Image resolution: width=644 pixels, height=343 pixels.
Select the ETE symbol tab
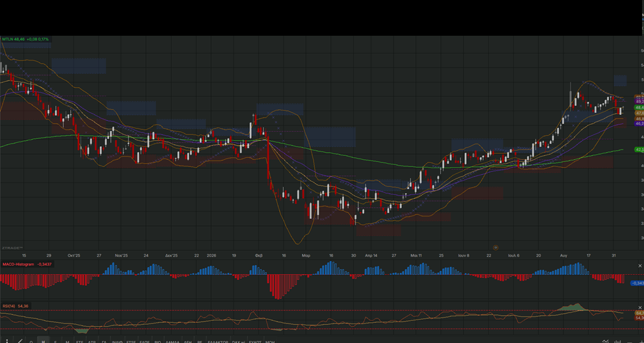tap(80, 342)
